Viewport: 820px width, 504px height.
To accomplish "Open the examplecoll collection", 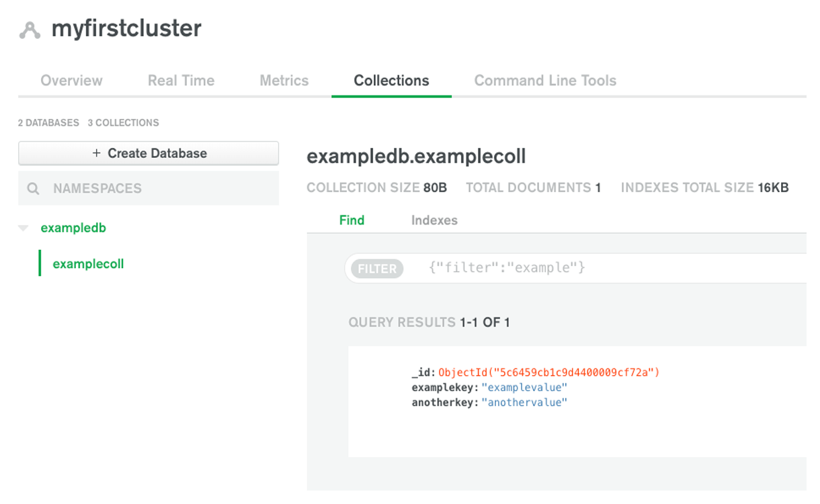I will pos(88,264).
